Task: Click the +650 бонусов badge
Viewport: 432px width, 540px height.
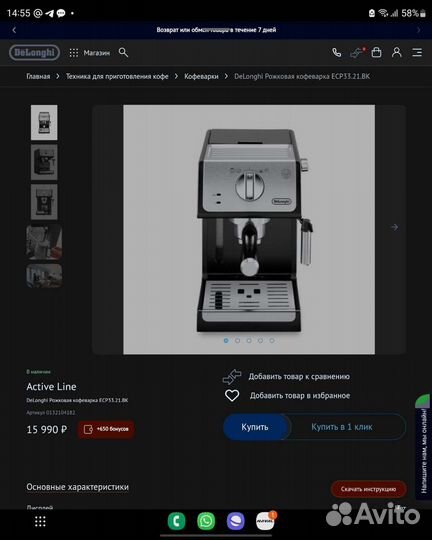Action: 106,429
